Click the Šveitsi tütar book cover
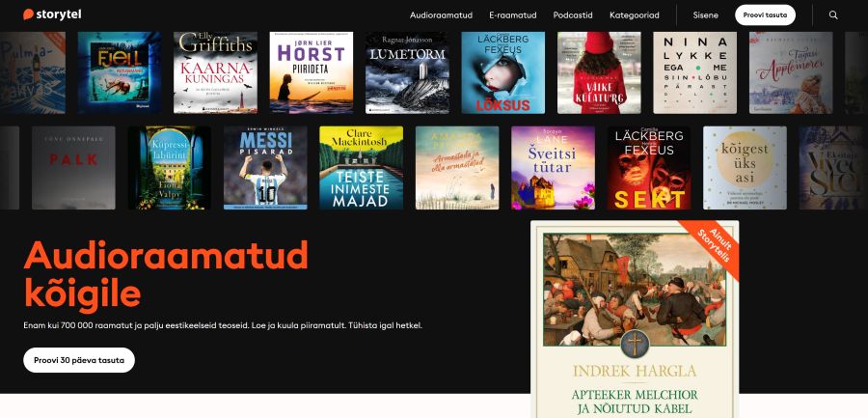 click(x=553, y=168)
